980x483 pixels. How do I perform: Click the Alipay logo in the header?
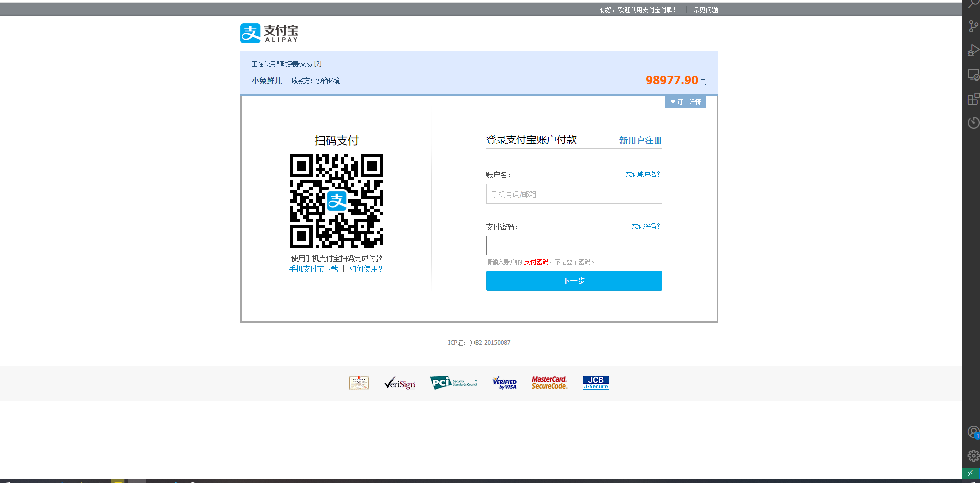[x=270, y=33]
